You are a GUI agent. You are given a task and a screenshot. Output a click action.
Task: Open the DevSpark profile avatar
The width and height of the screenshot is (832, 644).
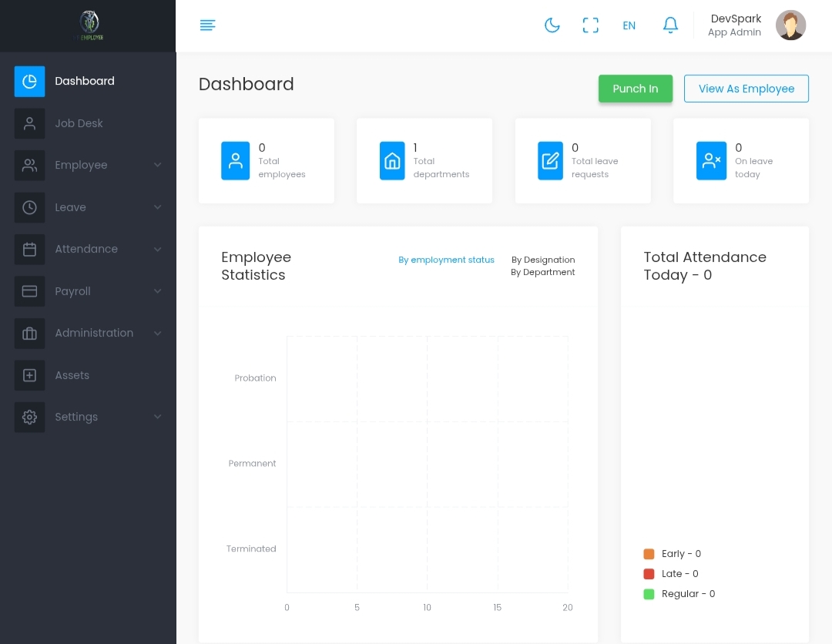click(x=790, y=25)
